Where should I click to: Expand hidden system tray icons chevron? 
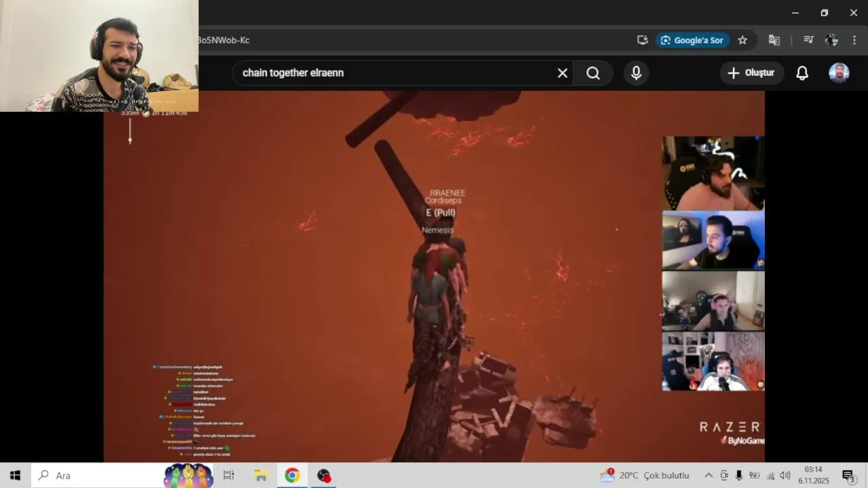[709, 475]
